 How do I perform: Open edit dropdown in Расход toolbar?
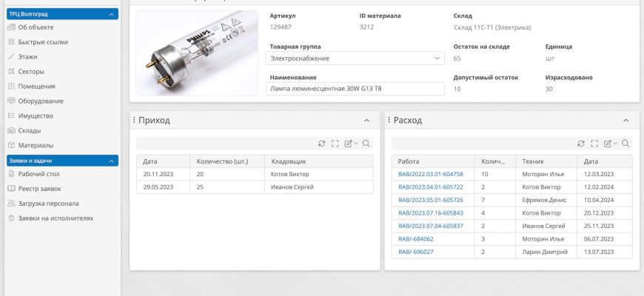[x=611, y=144]
